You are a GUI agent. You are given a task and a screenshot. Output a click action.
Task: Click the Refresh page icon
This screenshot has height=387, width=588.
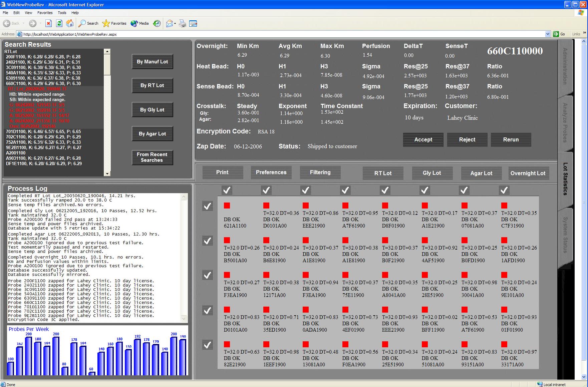[59, 23]
